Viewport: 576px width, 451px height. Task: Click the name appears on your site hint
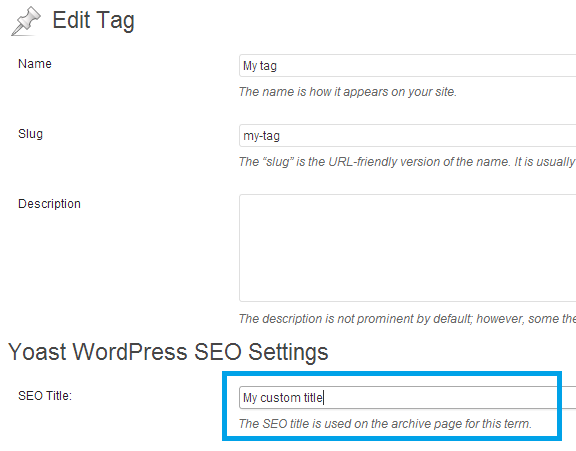[x=348, y=92]
